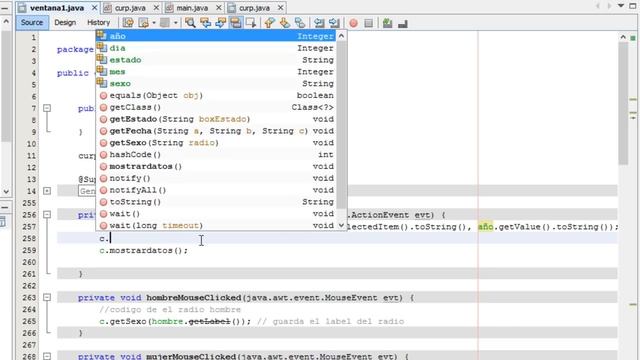The height and width of the screenshot is (360, 640).
Task: Click left panel scroll up arrow
Action: [6, 21]
